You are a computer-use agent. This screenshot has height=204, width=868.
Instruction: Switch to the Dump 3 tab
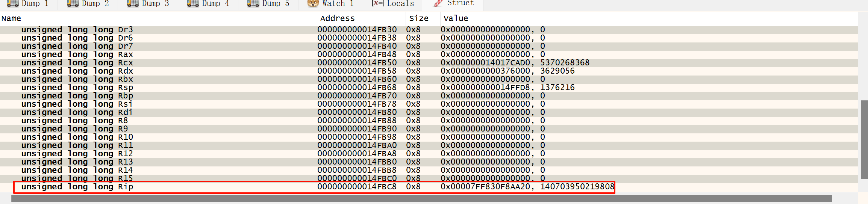(148, 4)
